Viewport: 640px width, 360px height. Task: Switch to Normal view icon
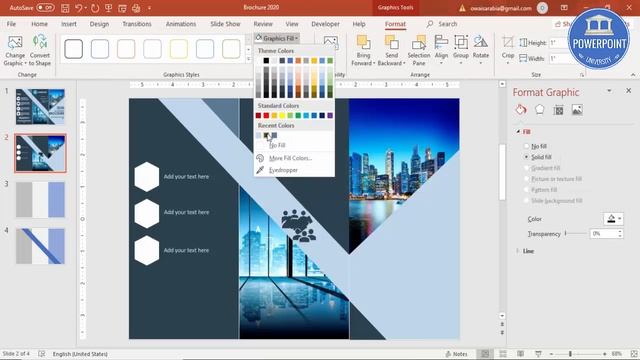[485, 354]
